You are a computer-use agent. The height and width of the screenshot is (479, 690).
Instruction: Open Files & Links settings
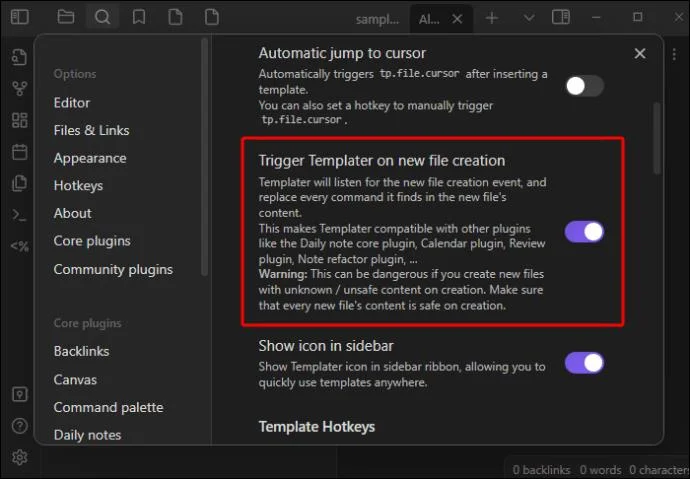pos(92,130)
